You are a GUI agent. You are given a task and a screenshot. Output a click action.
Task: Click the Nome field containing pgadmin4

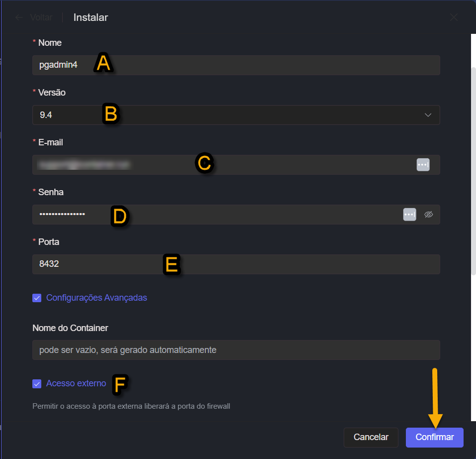click(x=236, y=65)
